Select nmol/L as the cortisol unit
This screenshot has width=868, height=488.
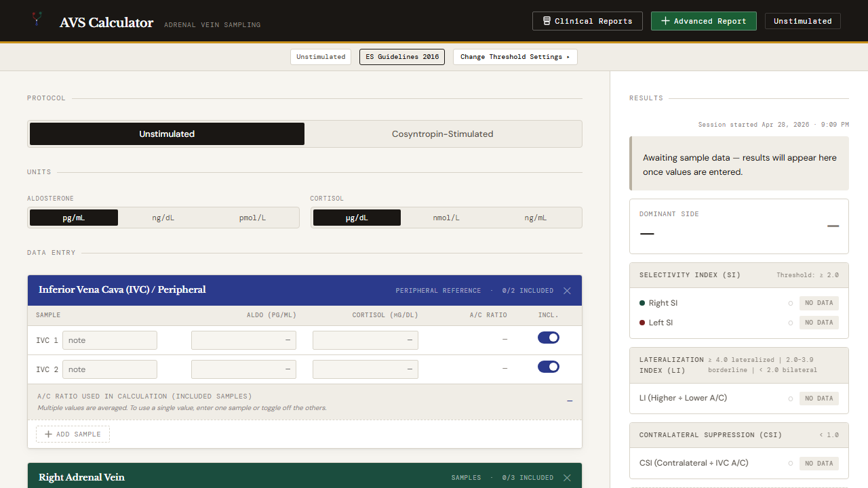(x=446, y=218)
